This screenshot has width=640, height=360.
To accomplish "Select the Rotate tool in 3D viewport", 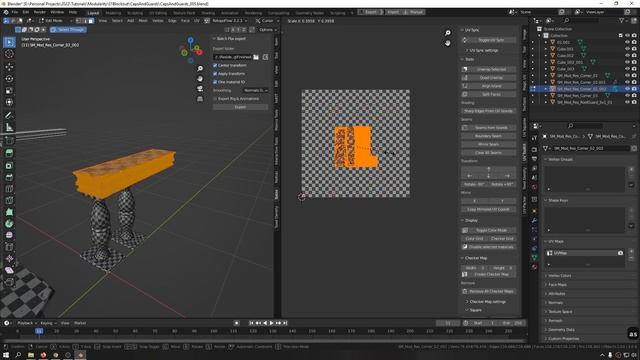I will point(9,78).
